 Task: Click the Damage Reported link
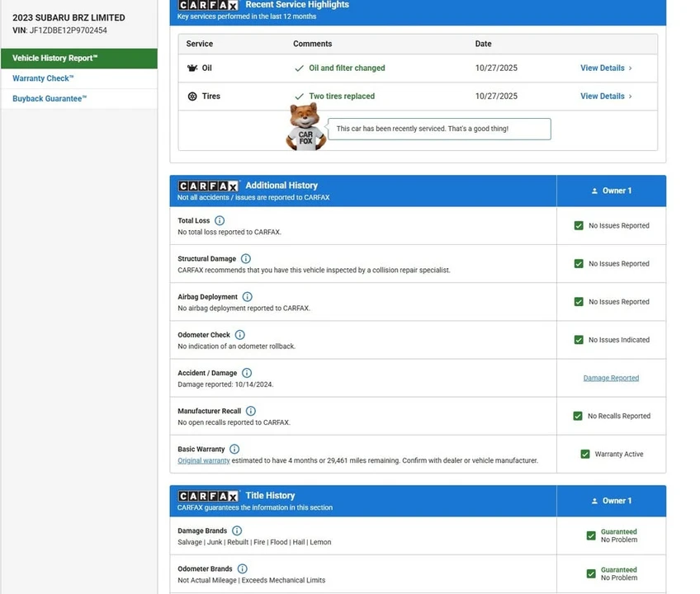click(x=611, y=378)
